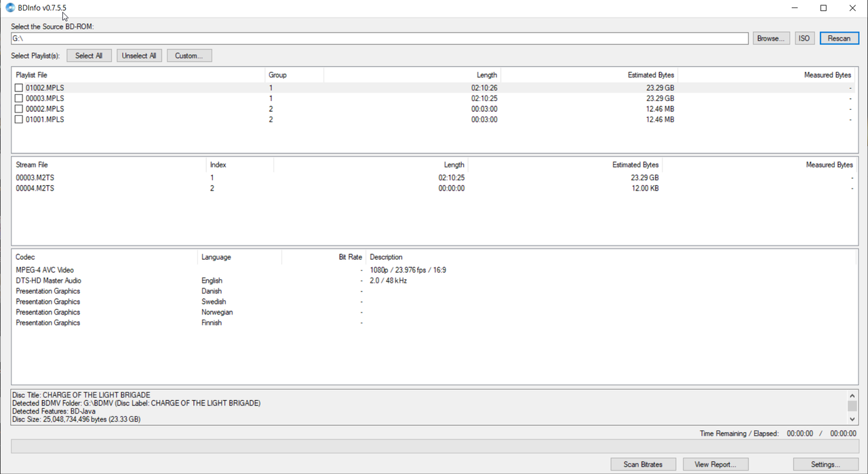Click the BDInfo app icon in title bar
Screen dimensions: 868x474
click(10, 8)
